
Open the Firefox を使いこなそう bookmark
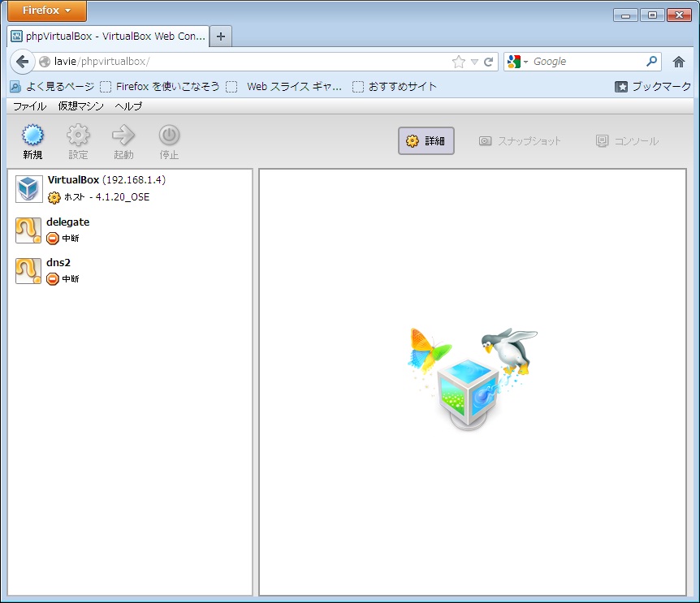pyautogui.click(x=160, y=87)
